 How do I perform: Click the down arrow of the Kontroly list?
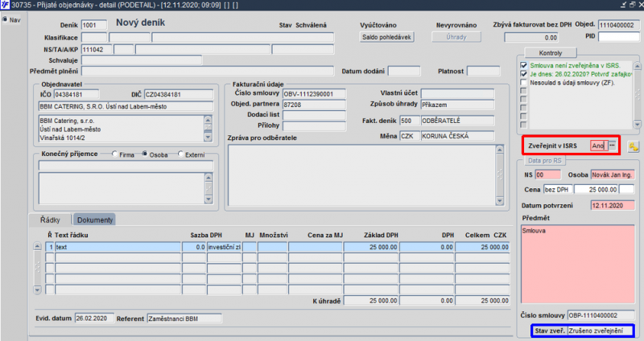click(637, 124)
